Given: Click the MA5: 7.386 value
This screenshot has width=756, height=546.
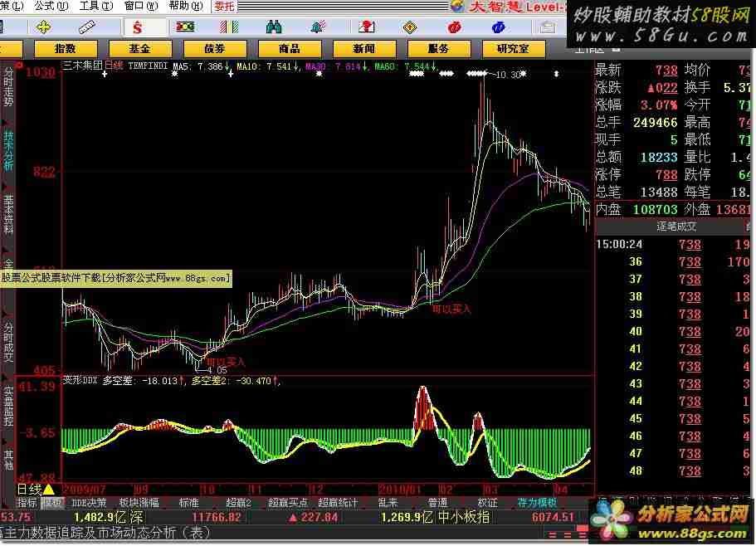Looking at the screenshot, I should [198, 66].
